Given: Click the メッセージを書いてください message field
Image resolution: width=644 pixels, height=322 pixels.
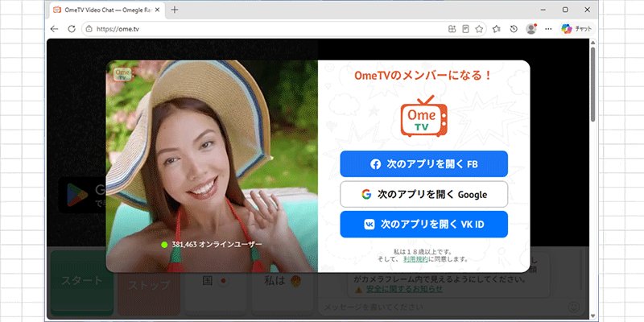Looking at the screenshot, I should click(441, 308).
